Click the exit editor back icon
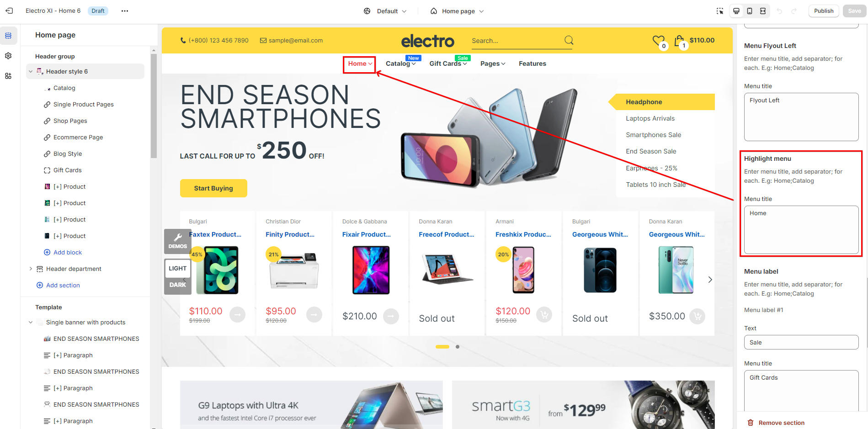 9,11
